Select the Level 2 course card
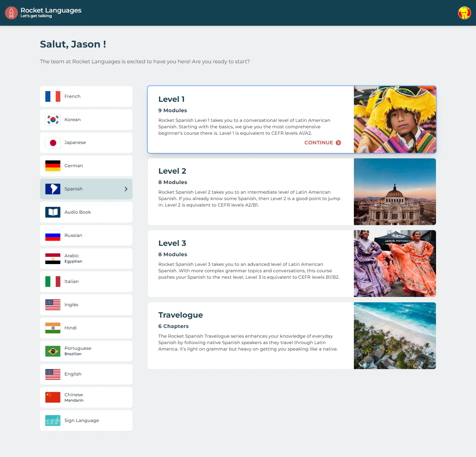This screenshot has height=457, width=476. [250, 192]
